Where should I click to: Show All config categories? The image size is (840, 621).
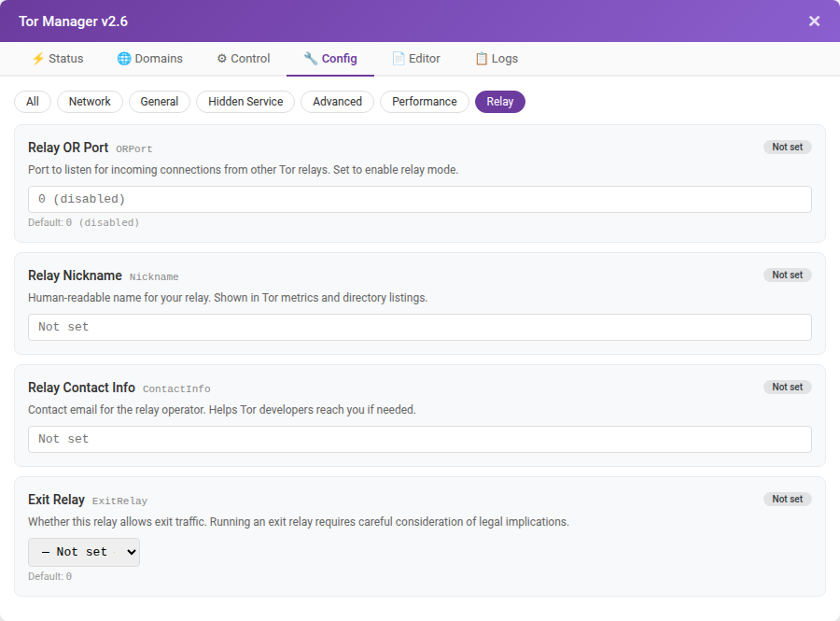pyautogui.click(x=33, y=102)
